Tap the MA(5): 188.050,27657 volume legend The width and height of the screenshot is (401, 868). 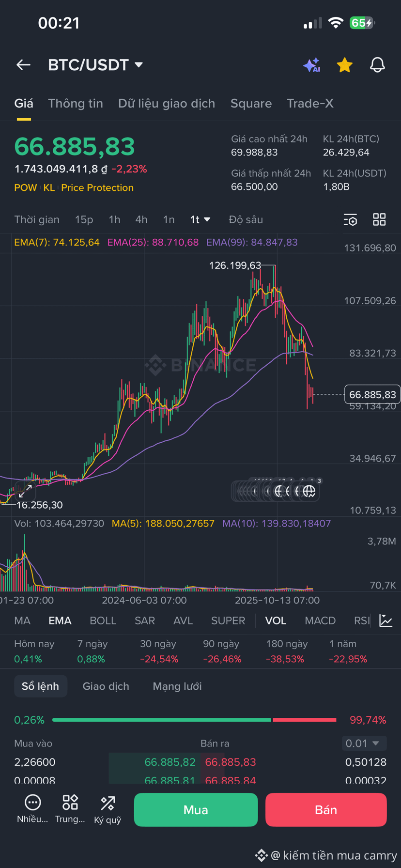[x=163, y=524]
